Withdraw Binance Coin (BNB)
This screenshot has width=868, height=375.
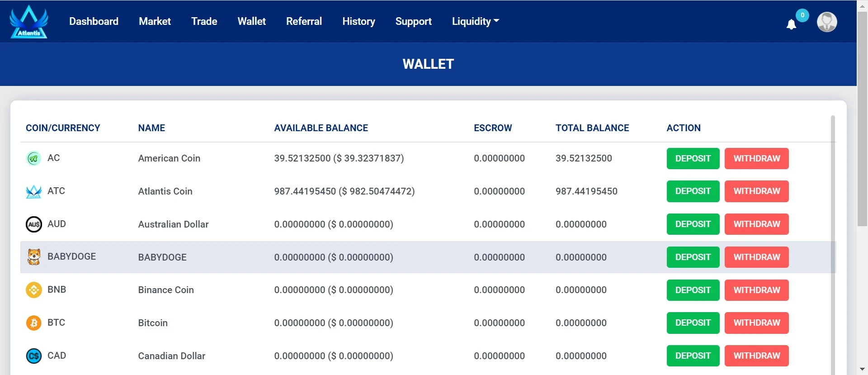point(757,290)
